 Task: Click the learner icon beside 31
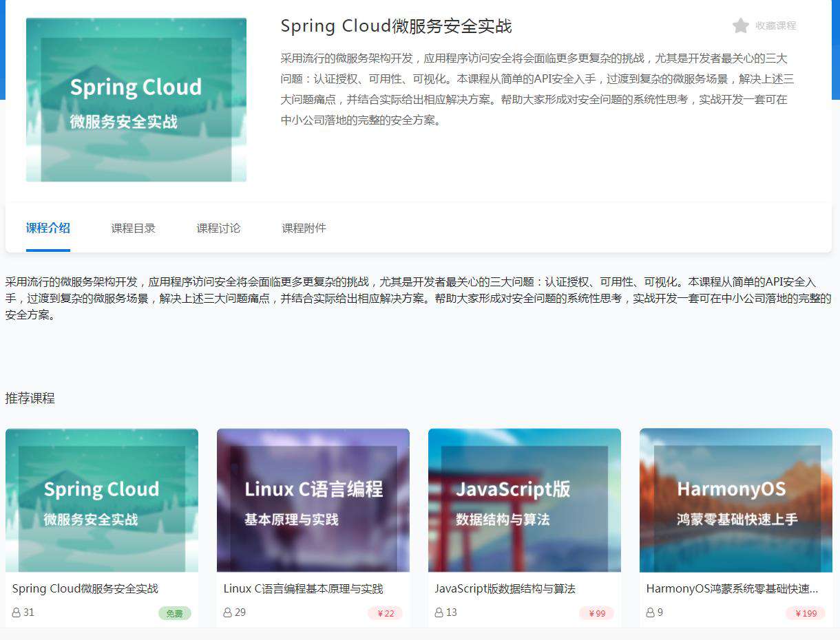[x=17, y=612]
